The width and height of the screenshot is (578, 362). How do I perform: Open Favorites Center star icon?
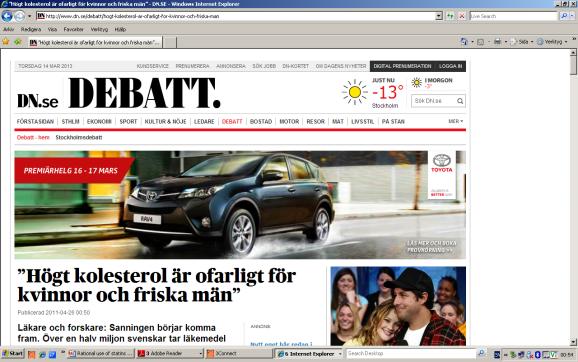pos(6,42)
